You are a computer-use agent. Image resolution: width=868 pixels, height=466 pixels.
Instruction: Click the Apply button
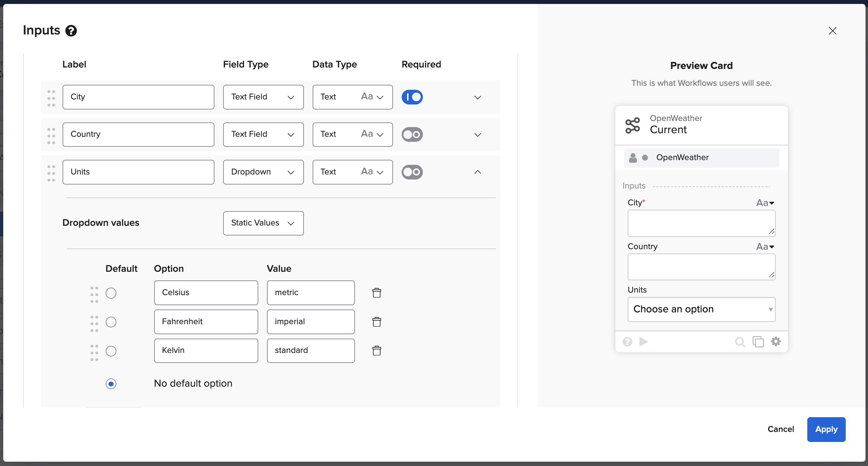pos(826,429)
